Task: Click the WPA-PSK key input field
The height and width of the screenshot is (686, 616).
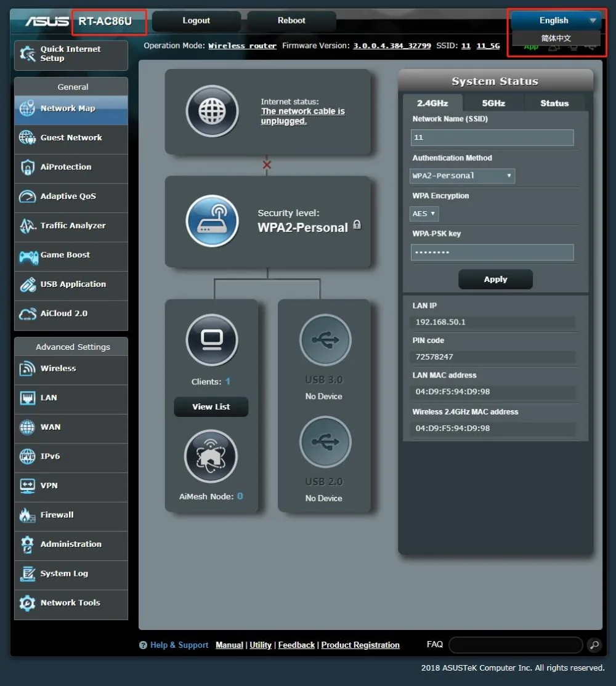Action: pos(492,252)
